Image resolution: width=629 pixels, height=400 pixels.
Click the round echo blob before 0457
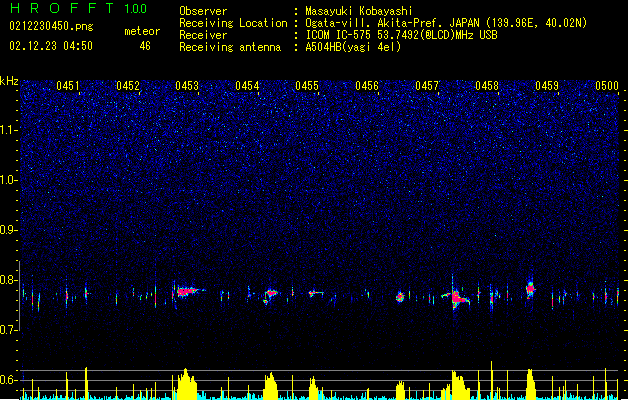pyautogui.click(x=400, y=297)
